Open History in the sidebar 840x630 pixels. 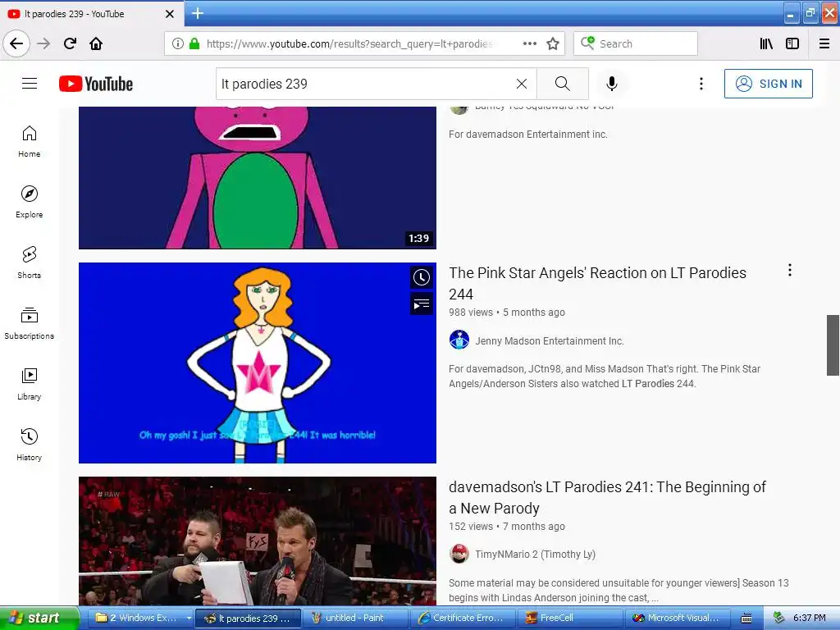29,445
